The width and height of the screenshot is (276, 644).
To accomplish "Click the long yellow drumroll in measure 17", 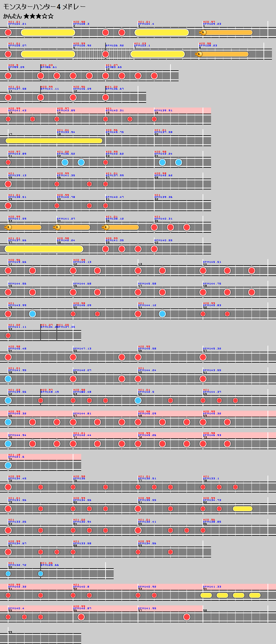I will pos(54,141).
